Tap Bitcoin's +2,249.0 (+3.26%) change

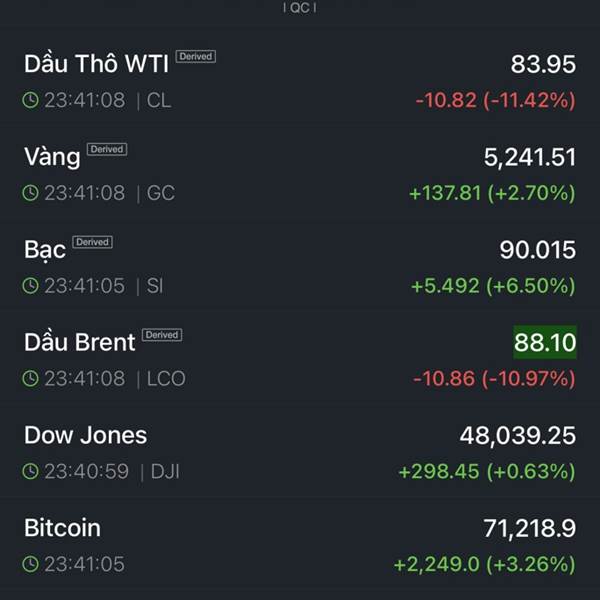point(484,564)
